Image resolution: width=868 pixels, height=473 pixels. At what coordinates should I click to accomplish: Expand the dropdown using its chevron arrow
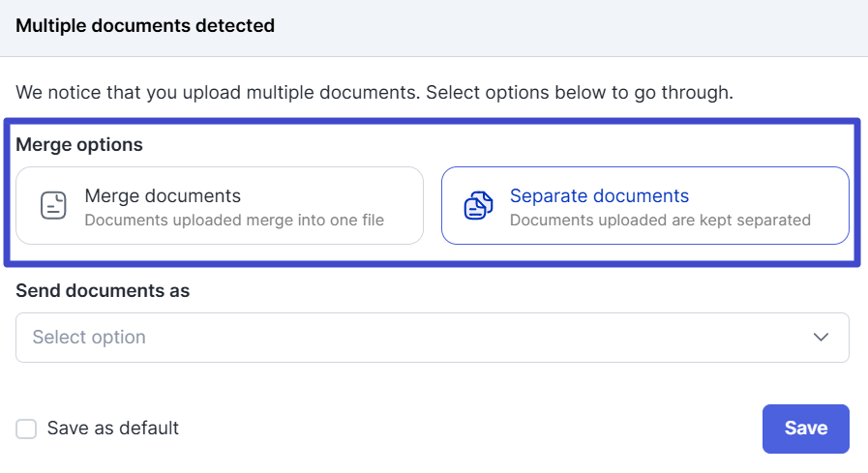pyautogui.click(x=821, y=338)
